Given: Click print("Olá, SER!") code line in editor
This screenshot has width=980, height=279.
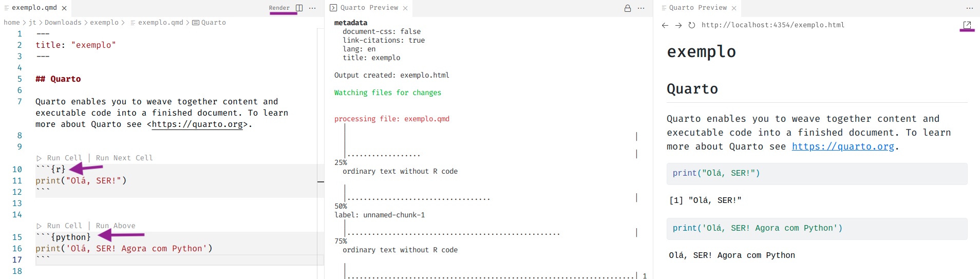Looking at the screenshot, I should point(81,181).
